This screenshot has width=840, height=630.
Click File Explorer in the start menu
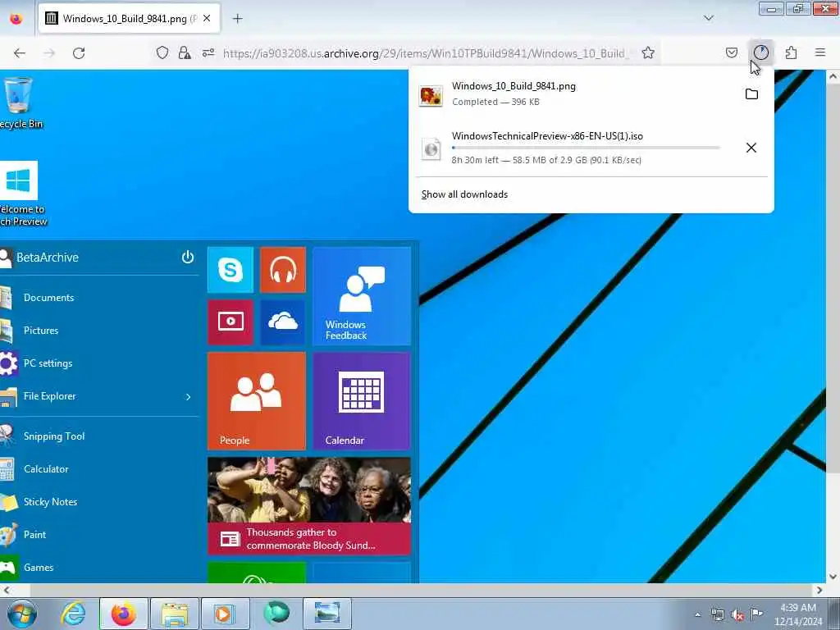[50, 396]
